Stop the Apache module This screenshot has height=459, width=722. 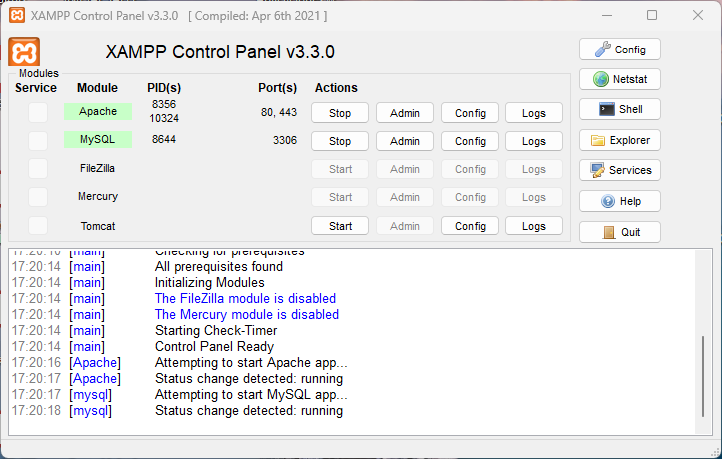click(340, 113)
